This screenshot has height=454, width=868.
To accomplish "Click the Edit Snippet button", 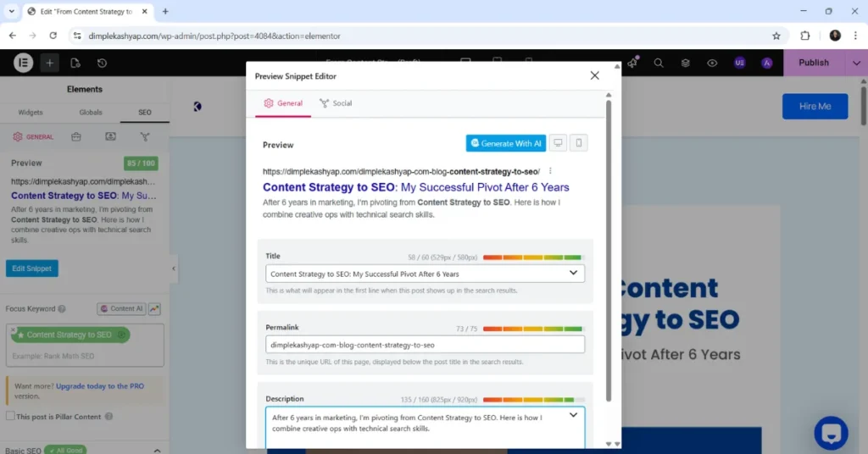I will pos(32,269).
